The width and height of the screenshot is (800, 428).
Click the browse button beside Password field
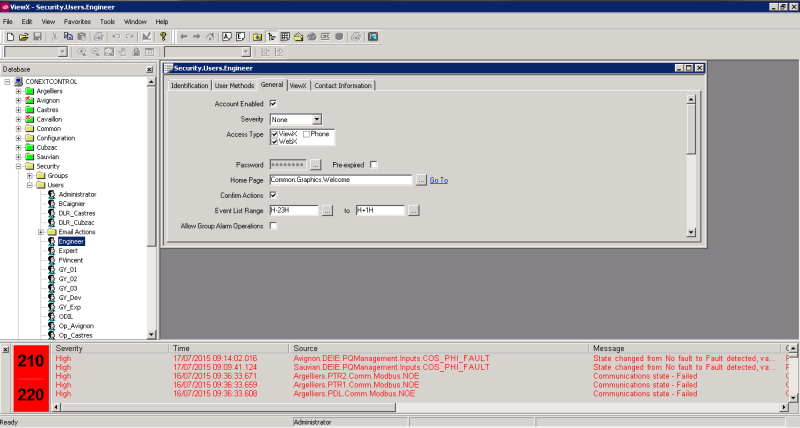tap(315, 164)
